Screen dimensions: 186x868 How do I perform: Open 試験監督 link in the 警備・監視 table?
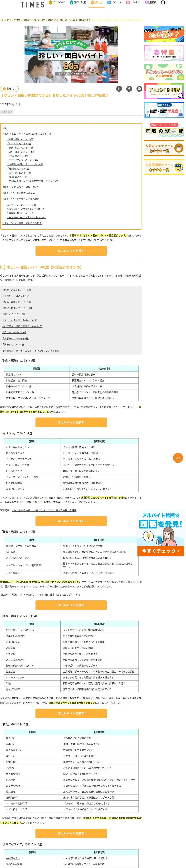tap(10, 552)
